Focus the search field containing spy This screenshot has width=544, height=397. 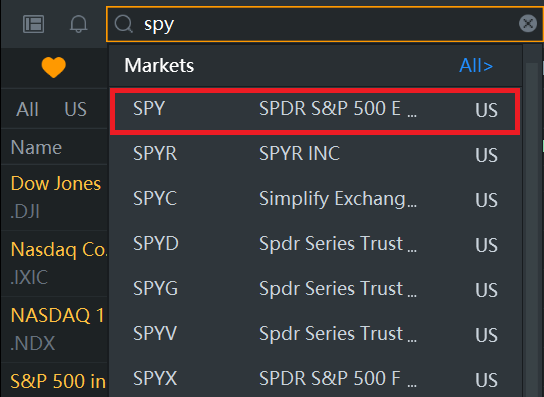click(x=324, y=24)
